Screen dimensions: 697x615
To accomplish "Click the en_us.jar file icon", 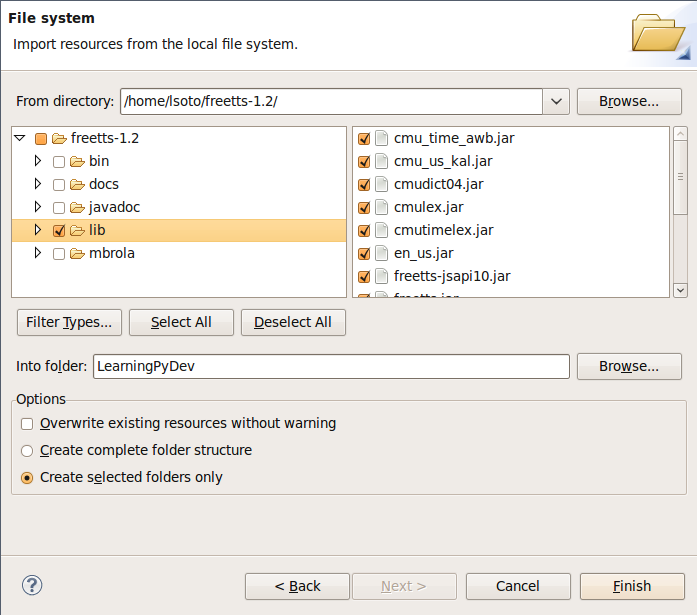I will coord(381,253).
